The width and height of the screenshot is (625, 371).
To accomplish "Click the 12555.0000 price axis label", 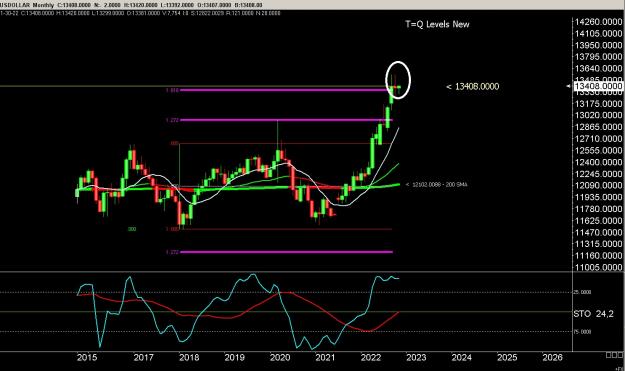I will click(x=598, y=150).
